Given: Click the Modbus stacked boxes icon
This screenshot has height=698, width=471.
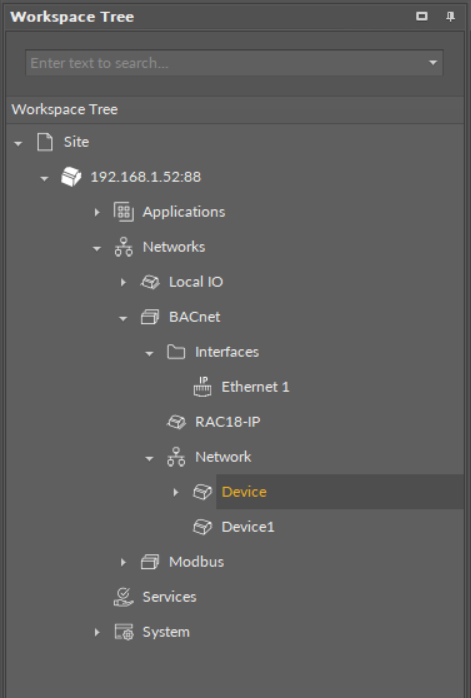Looking at the screenshot, I should [150, 562].
